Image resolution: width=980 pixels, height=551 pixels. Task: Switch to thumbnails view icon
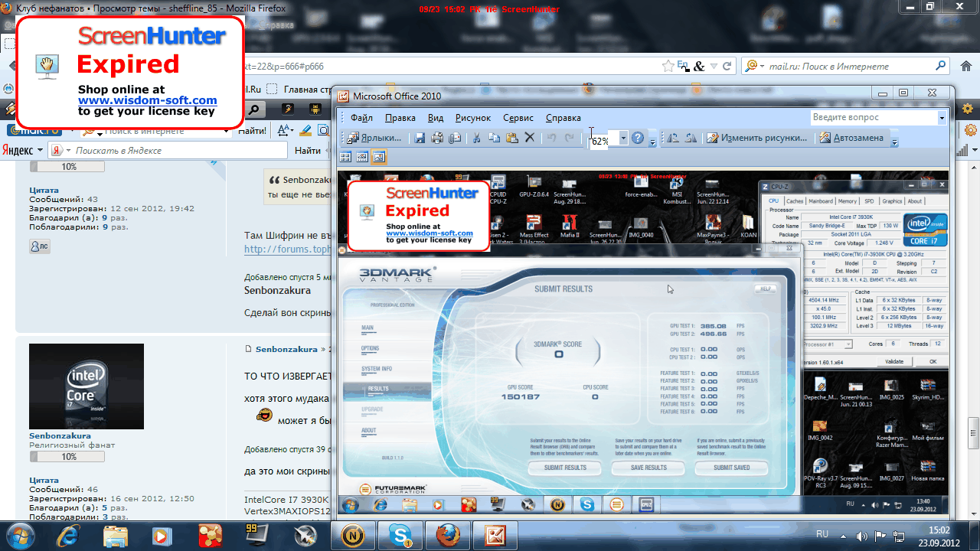345,157
